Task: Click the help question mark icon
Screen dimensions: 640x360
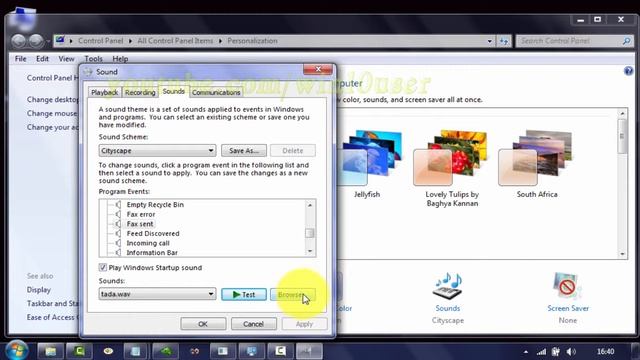Action: (x=628, y=71)
